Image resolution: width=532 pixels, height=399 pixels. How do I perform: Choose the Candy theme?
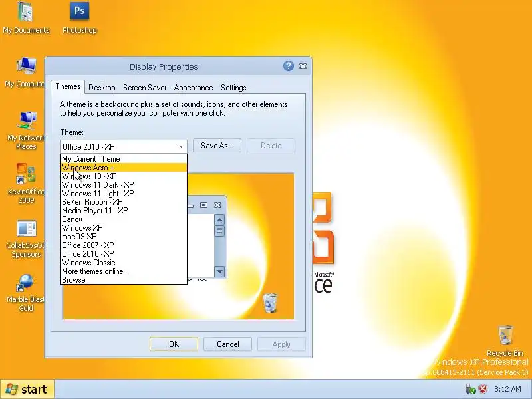coord(124,219)
